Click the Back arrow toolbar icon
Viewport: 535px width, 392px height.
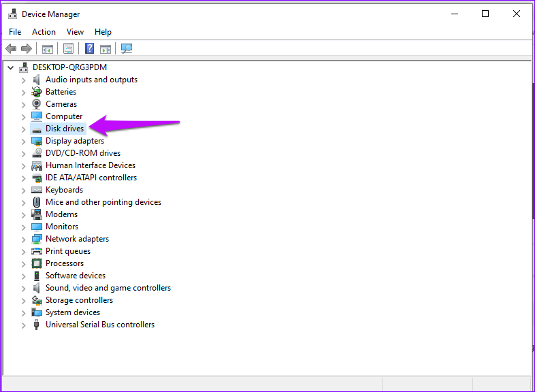pyautogui.click(x=11, y=48)
